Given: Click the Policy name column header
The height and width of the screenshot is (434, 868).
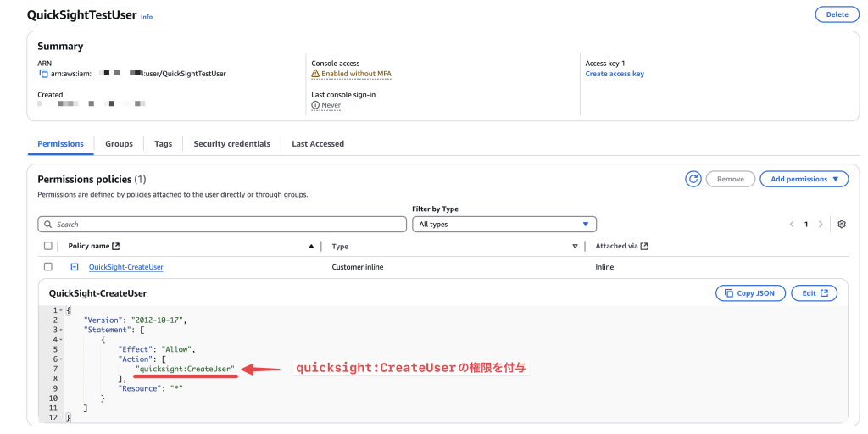Looking at the screenshot, I should click(89, 247).
